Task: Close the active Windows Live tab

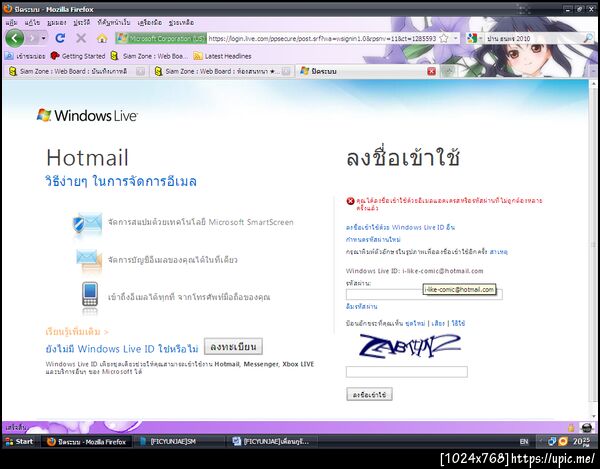Action: 431,72
